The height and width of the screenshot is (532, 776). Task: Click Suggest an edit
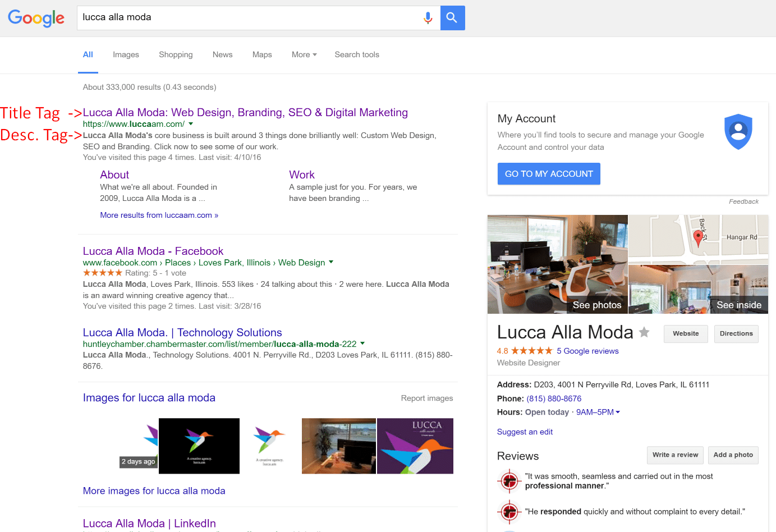coord(525,432)
